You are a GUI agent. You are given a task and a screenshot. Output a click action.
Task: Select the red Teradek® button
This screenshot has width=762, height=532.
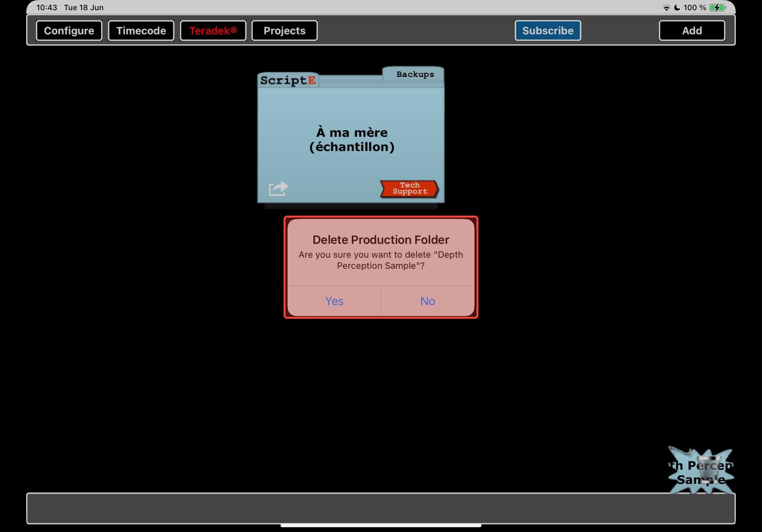[x=213, y=31]
